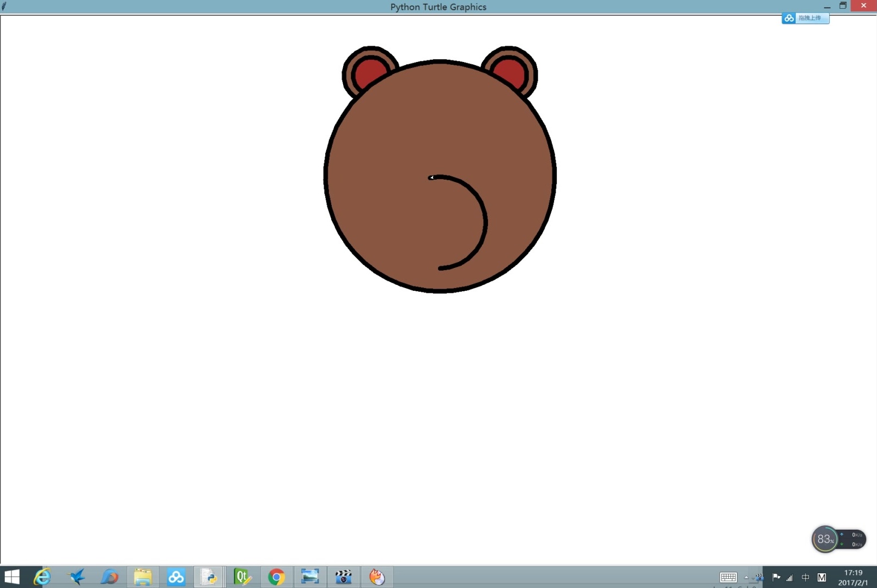Open the flame disc burner taskbar icon
The width and height of the screenshot is (877, 588).
(377, 577)
